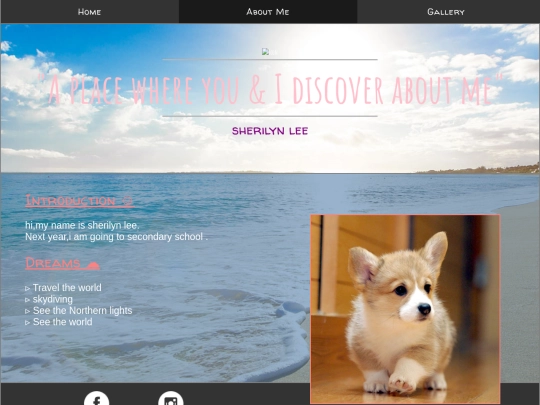This screenshot has height=405, width=540.
Task: Click "hi,my name is sherilyn lee." text
Action: 82,226
